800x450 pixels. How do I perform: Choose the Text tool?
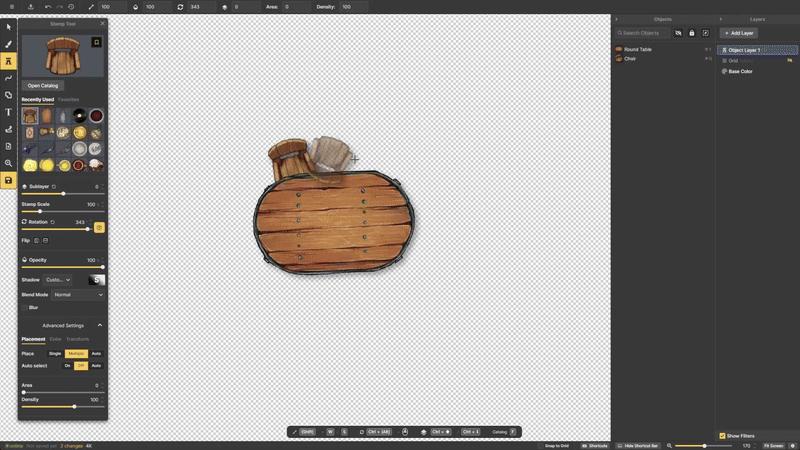tap(8, 112)
